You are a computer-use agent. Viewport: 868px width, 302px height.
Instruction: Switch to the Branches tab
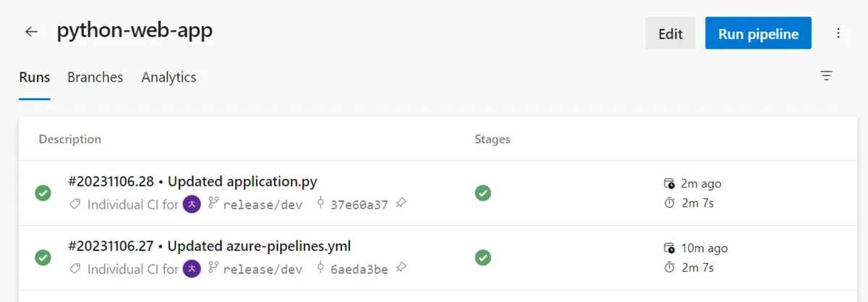tap(95, 77)
